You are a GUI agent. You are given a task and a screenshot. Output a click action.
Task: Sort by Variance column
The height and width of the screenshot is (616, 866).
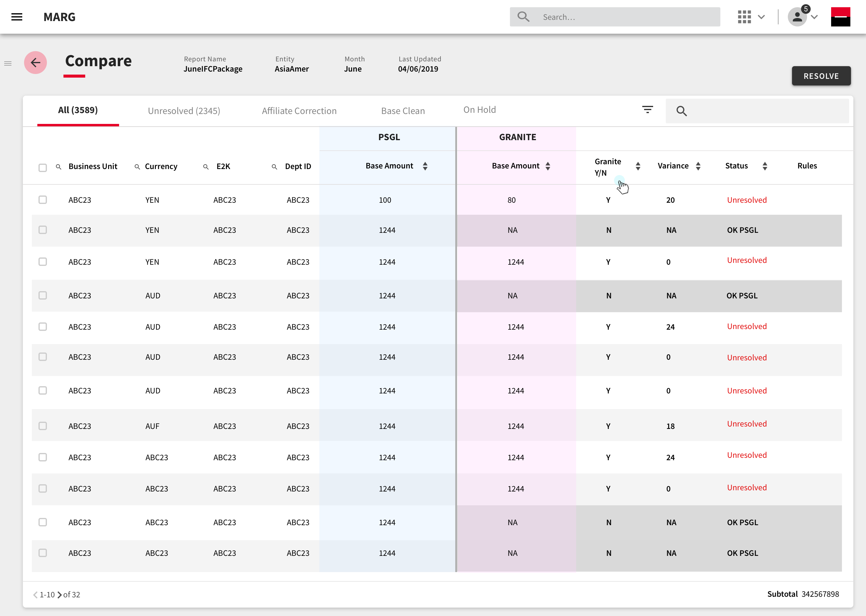coord(698,166)
